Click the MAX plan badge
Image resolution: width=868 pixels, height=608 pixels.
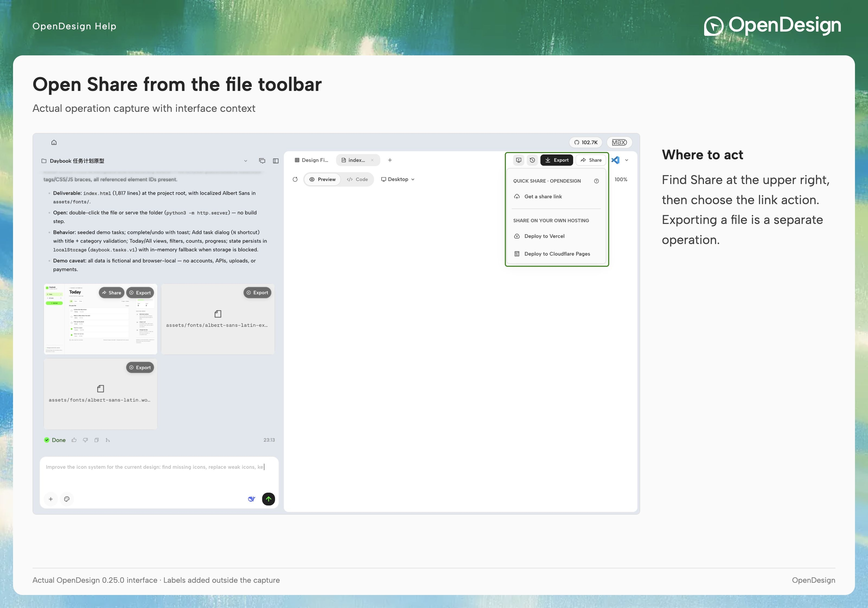[x=619, y=142]
